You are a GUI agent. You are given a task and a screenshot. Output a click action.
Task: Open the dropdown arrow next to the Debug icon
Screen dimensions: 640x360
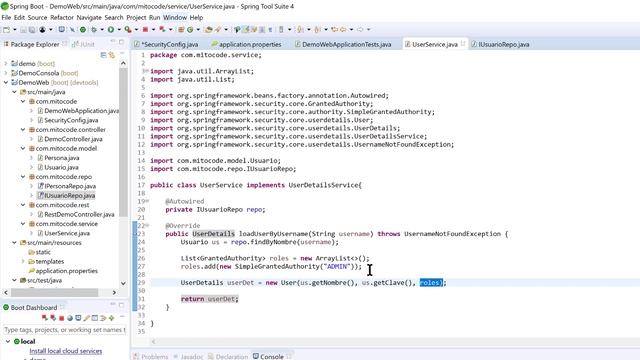pyautogui.click(x=102, y=29)
